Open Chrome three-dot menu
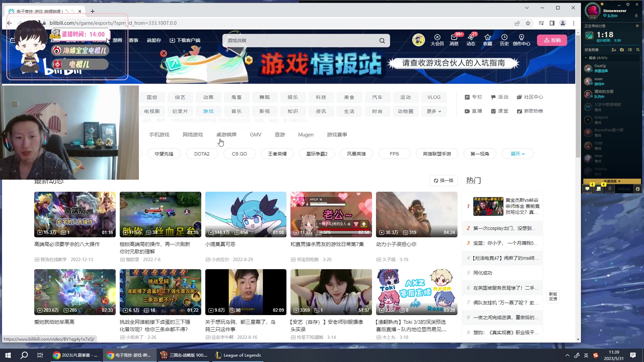 pos(574,23)
